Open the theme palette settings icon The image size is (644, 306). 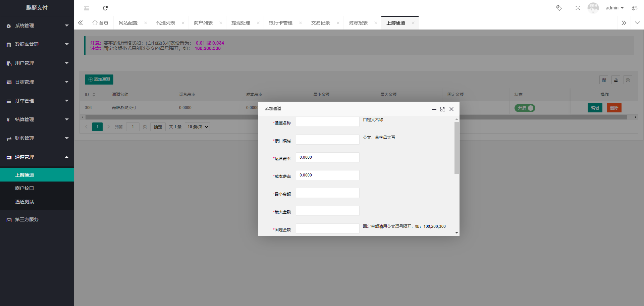tap(634, 8)
